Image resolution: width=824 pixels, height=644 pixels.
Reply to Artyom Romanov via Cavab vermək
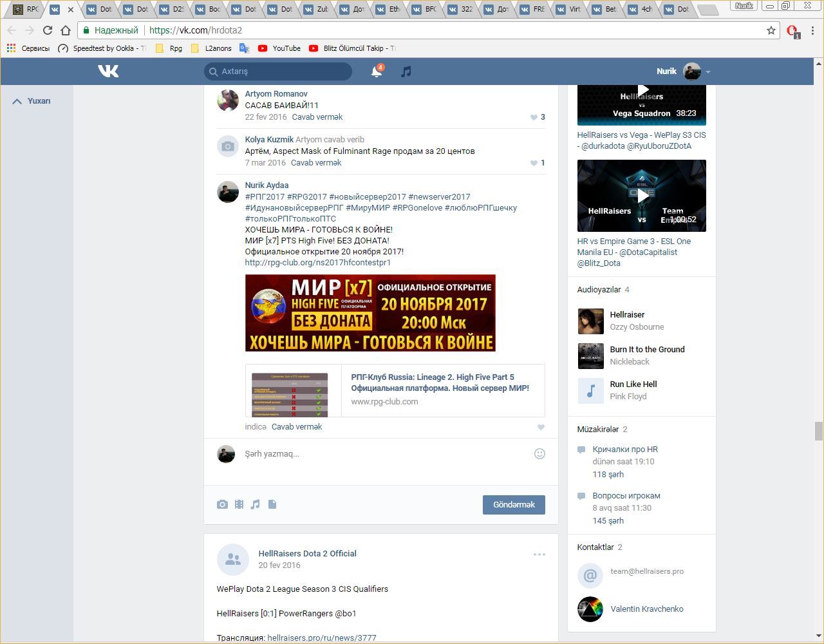[317, 117]
